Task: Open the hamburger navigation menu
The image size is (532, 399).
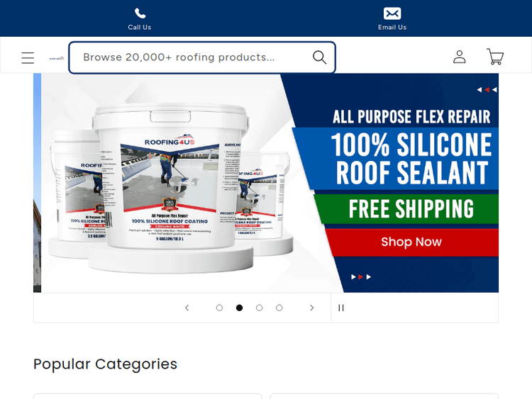Action: point(28,57)
